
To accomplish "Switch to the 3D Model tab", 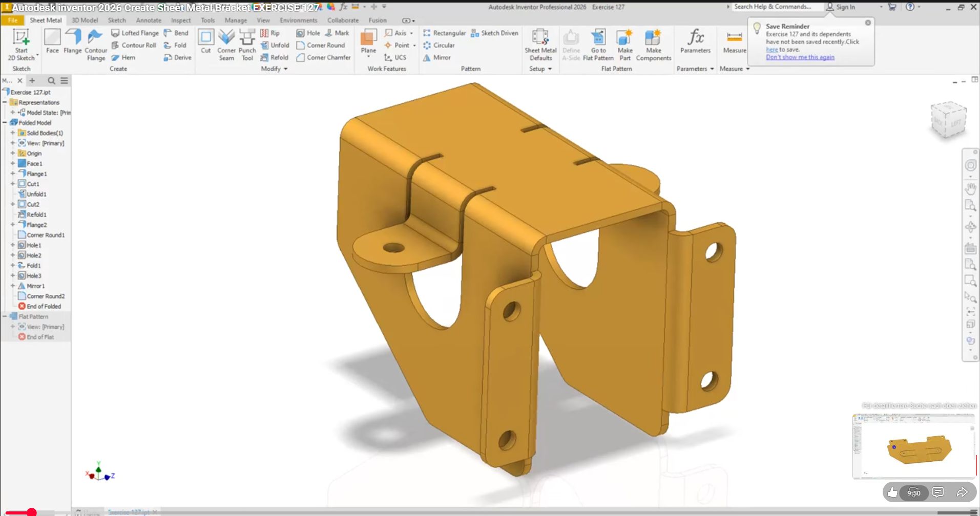I will tap(85, 20).
